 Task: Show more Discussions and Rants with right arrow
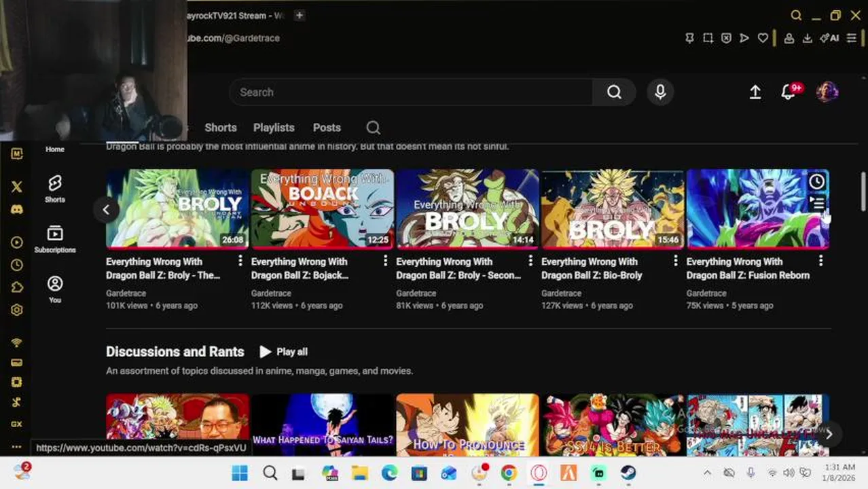(829, 434)
